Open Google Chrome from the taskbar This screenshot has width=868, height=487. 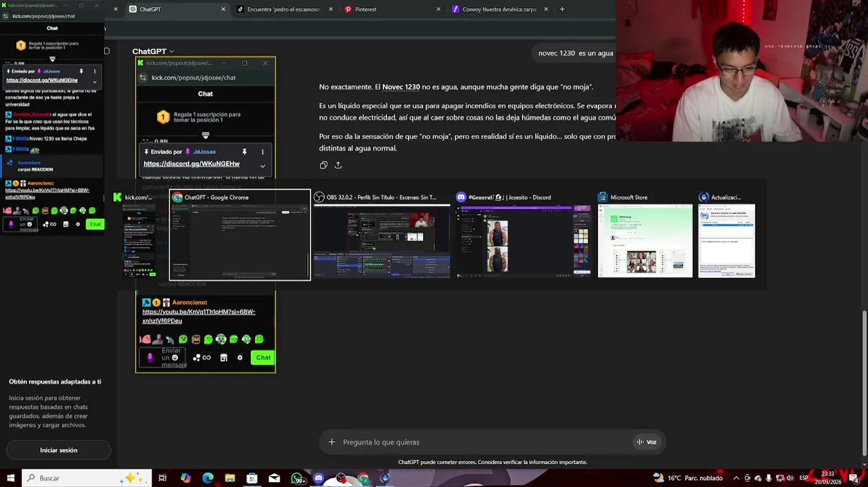(x=363, y=478)
